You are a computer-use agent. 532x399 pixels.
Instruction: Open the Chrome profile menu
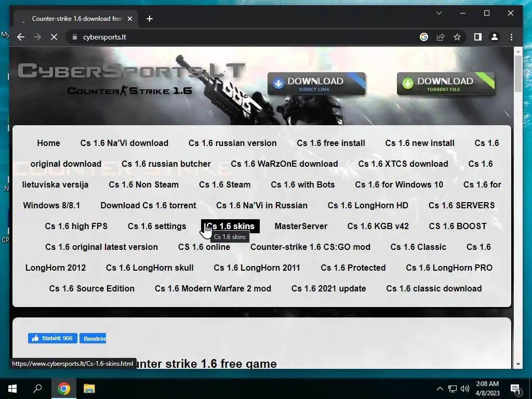click(495, 37)
